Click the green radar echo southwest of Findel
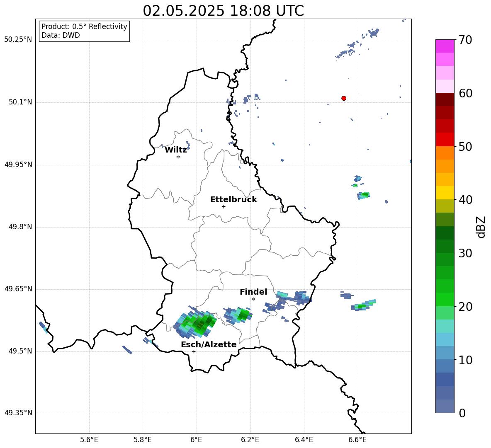Viewport: 491px width, 448px height. 238,315
